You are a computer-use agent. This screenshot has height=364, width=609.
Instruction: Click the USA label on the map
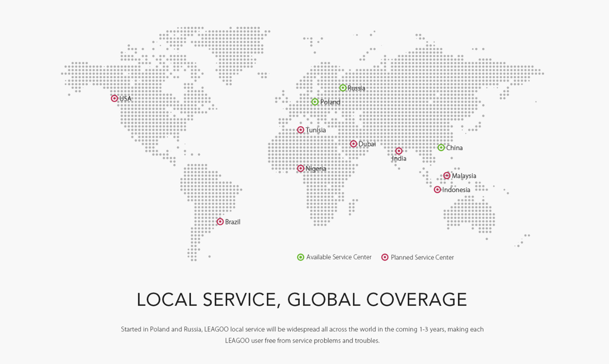point(125,99)
